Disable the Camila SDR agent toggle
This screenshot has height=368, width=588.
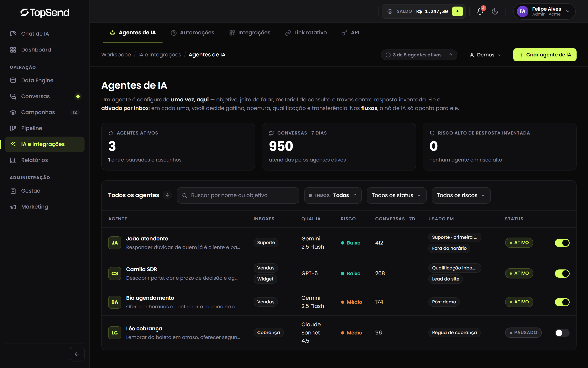[x=562, y=274]
